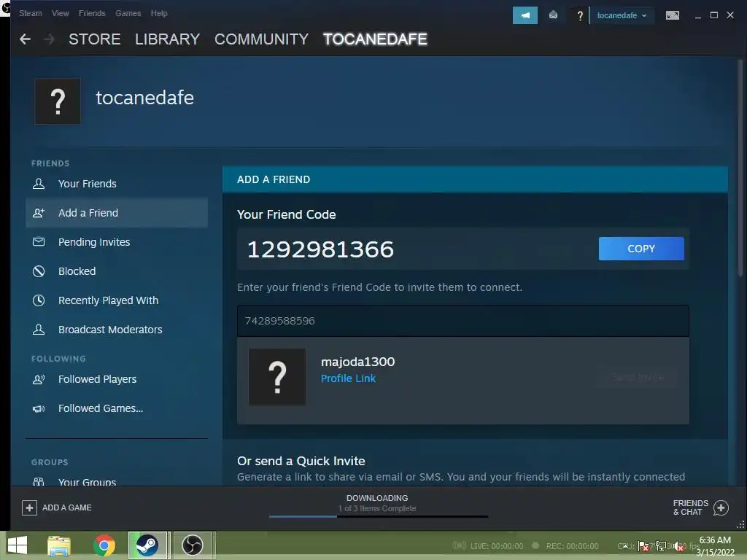The width and height of the screenshot is (747, 560).
Task: Click the system tray network icon
Action: click(x=661, y=546)
